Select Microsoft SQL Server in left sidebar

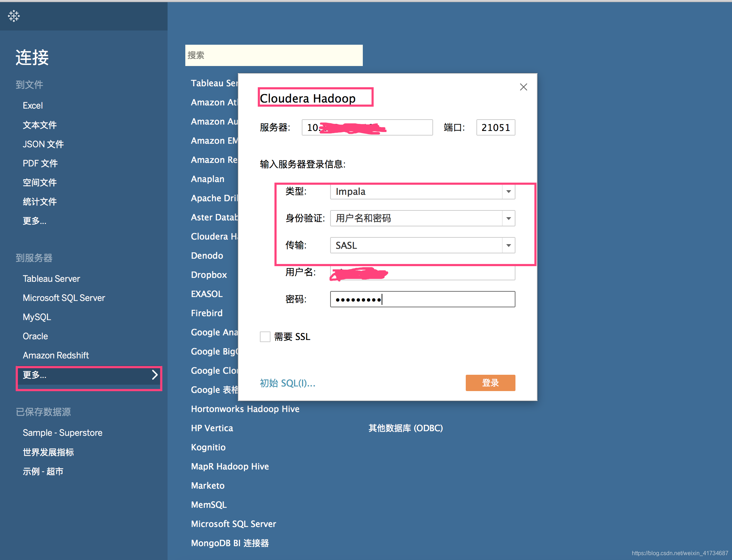(x=64, y=298)
